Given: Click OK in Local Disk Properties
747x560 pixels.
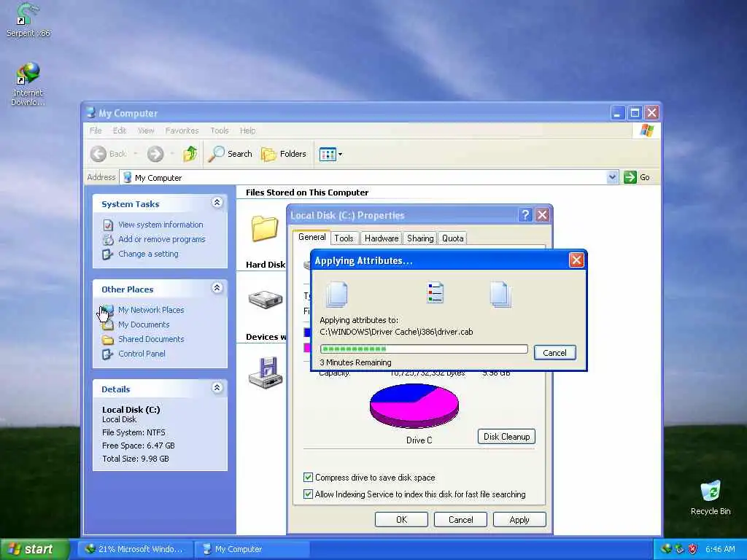Looking at the screenshot, I should tap(401, 519).
